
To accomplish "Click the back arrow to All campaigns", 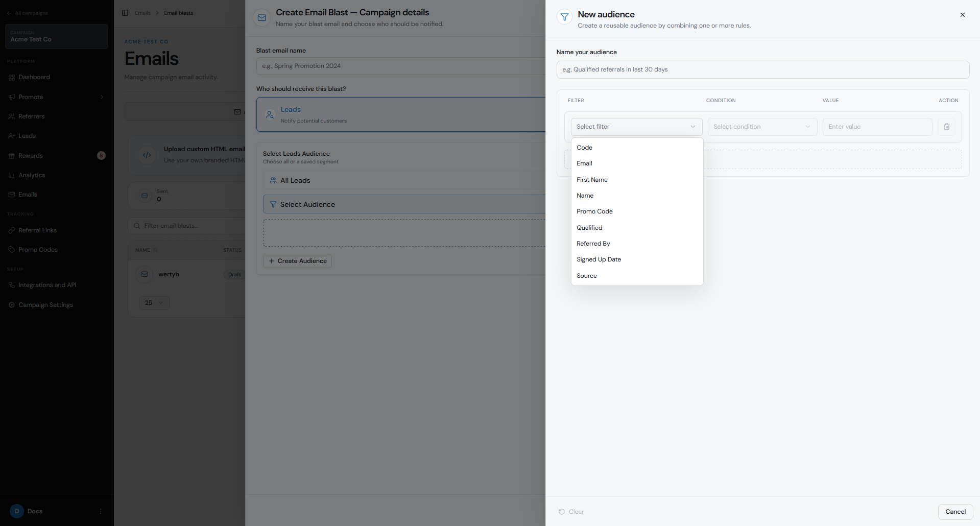I will pos(9,13).
